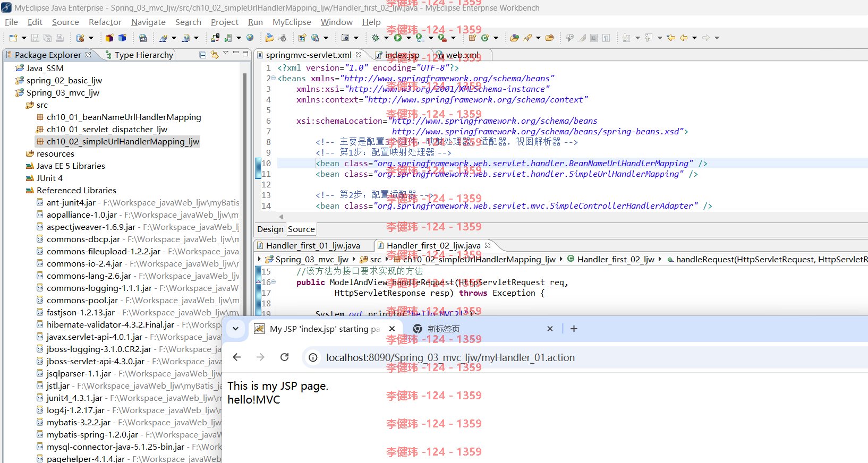The height and width of the screenshot is (463, 868).
Task: Click browser back arrow button
Action: click(x=237, y=357)
